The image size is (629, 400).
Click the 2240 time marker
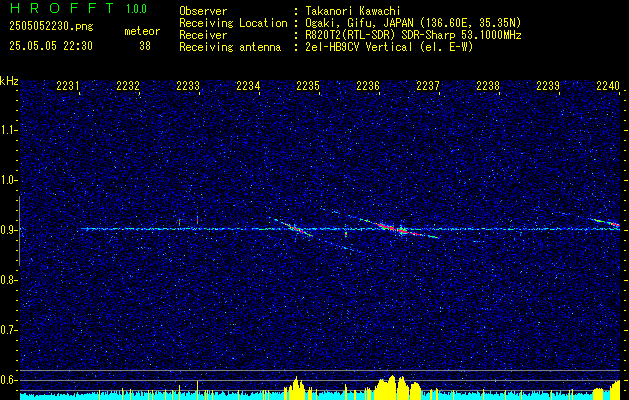(608, 86)
